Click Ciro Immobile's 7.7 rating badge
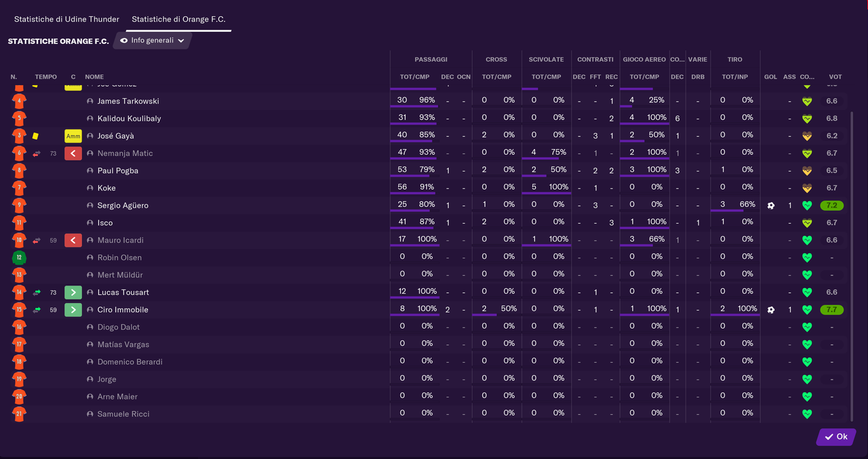Screen dimensions: 868x459 pyautogui.click(x=831, y=310)
